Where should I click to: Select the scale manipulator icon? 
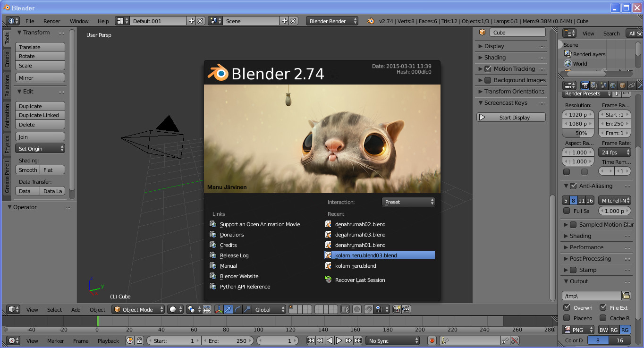pos(246,310)
